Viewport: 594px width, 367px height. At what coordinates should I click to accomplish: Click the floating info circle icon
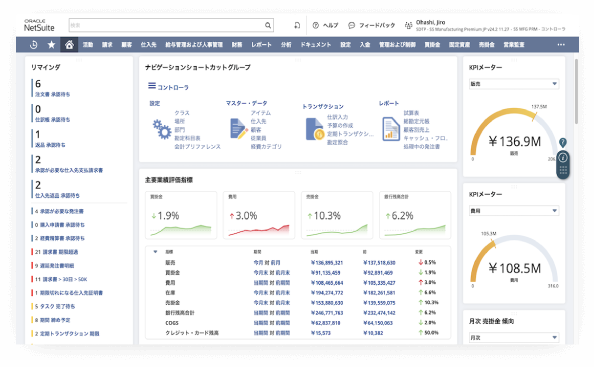563,157
